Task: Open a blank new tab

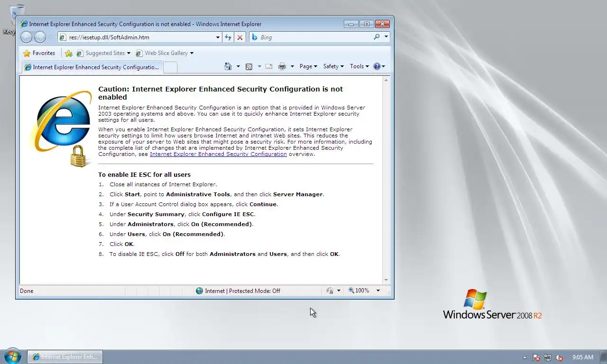Action: (170, 67)
